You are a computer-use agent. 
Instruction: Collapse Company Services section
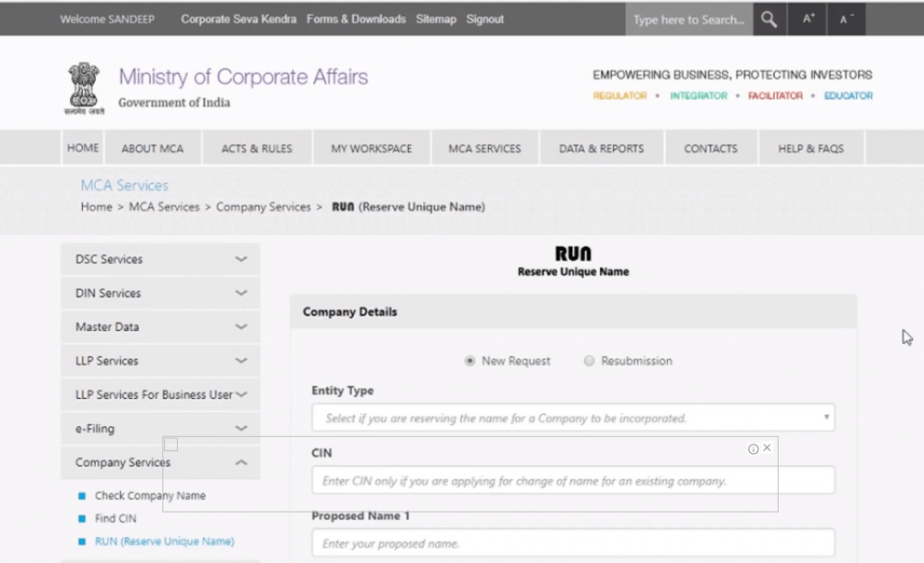point(161,462)
